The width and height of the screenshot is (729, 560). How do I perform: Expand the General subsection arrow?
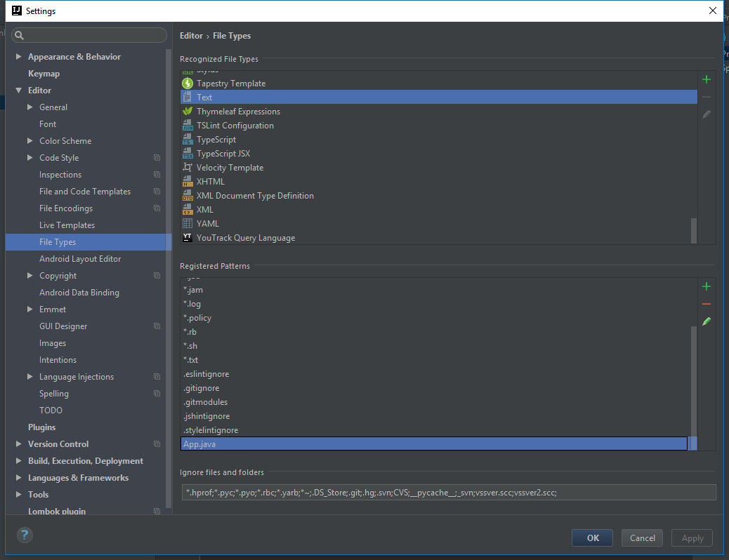coord(30,107)
